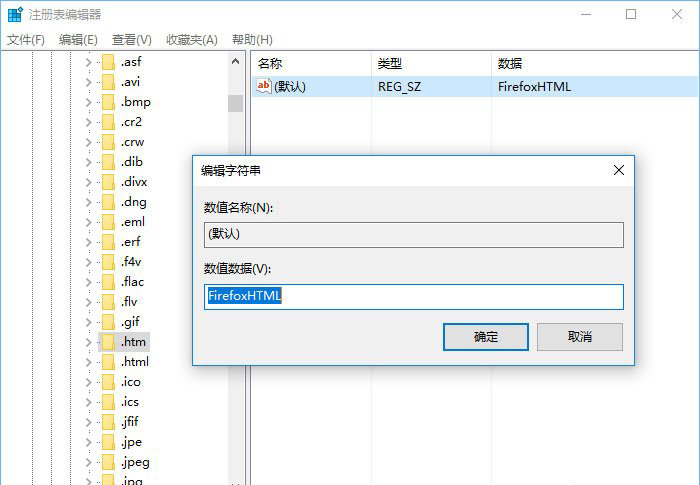The image size is (700, 485).
Task: Expand the .asf key chevron
Action: tap(88, 62)
